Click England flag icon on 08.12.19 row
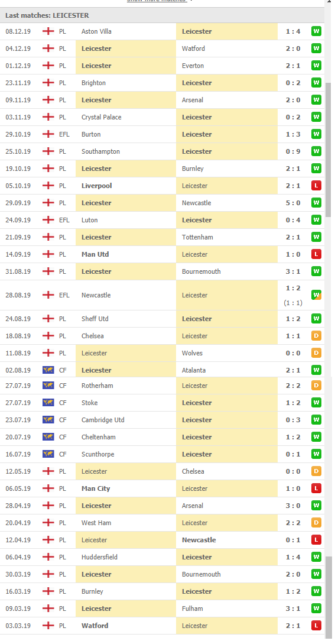The image size is (335, 644). [x=48, y=31]
